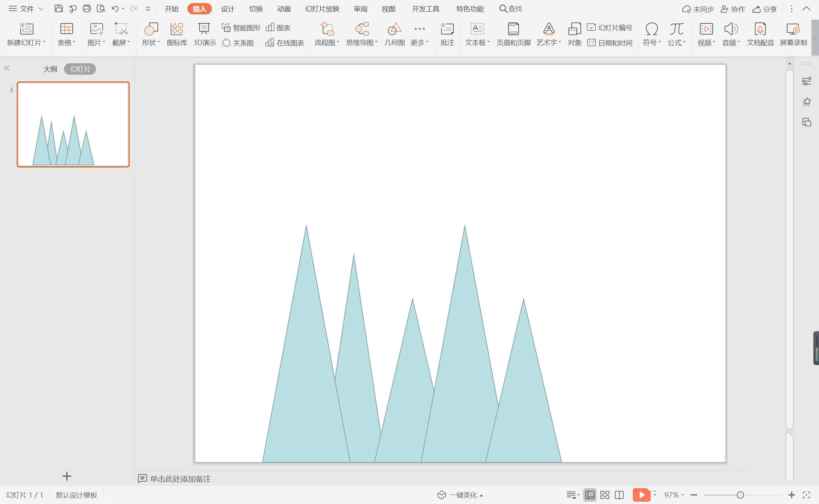This screenshot has height=504, width=819.
Task: Select slide 1 thumbnail
Action: 73,124
